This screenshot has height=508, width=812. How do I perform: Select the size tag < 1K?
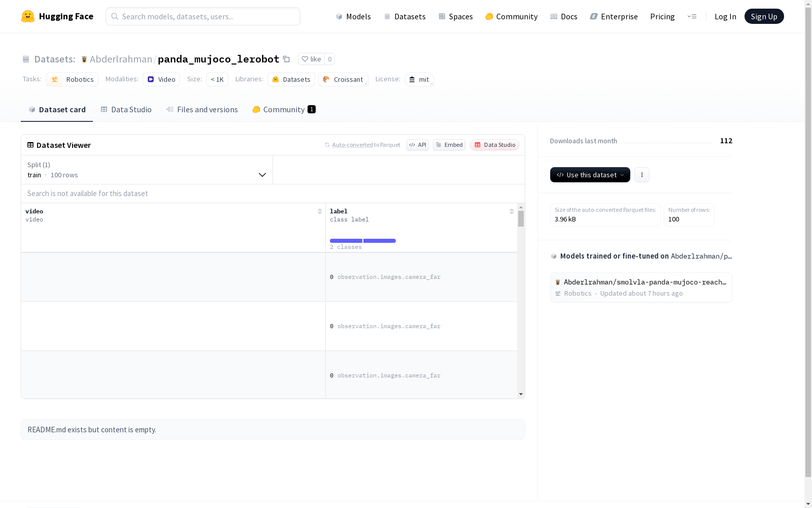pyautogui.click(x=217, y=79)
